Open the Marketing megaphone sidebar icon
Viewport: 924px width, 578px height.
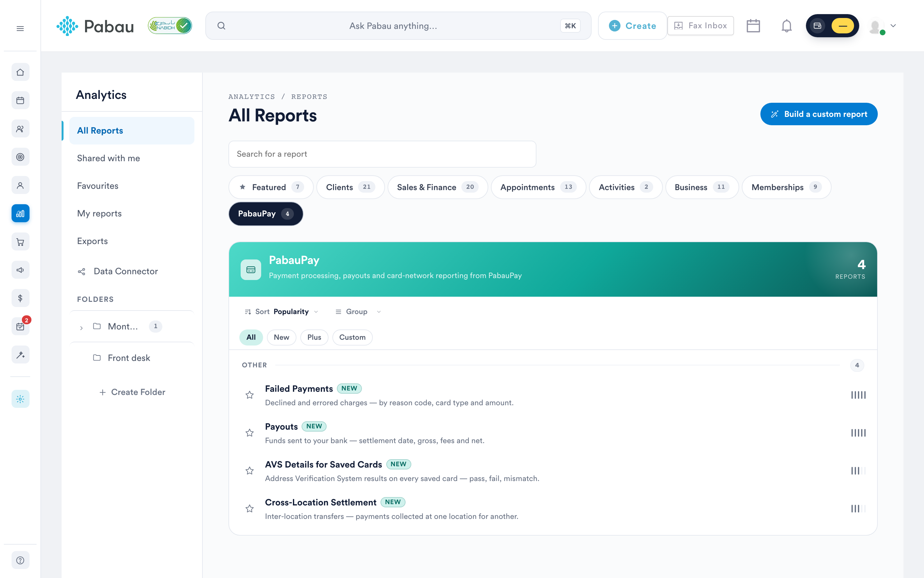(20, 270)
